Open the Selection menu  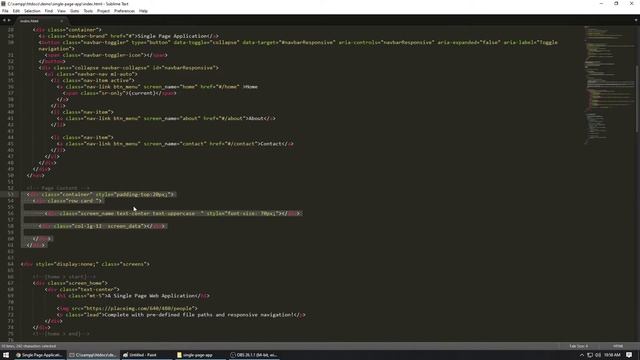[32, 11]
